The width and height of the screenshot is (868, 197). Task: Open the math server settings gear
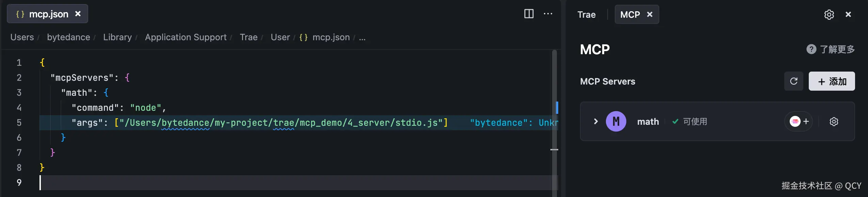[834, 122]
